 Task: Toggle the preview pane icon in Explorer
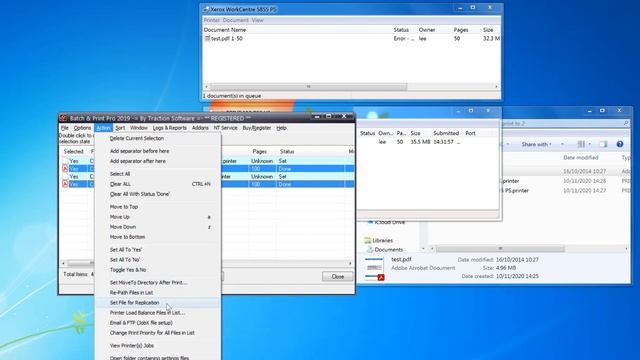(x=603, y=144)
